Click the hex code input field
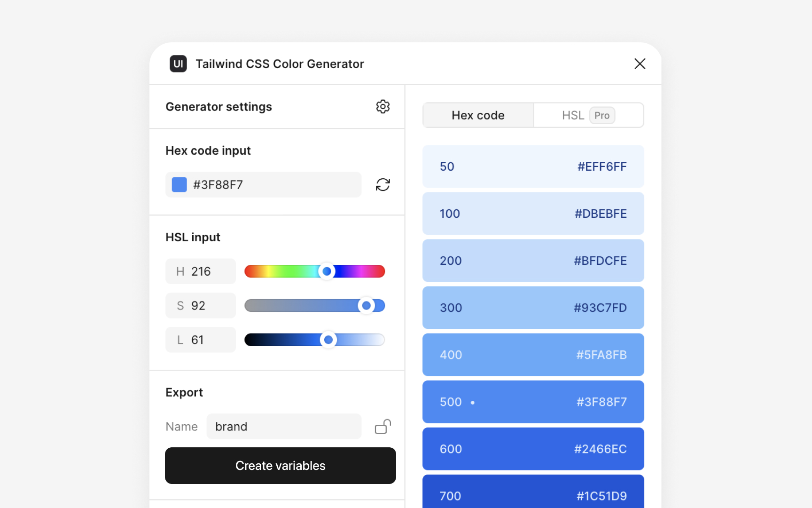This screenshot has width=812, height=508. [263, 184]
